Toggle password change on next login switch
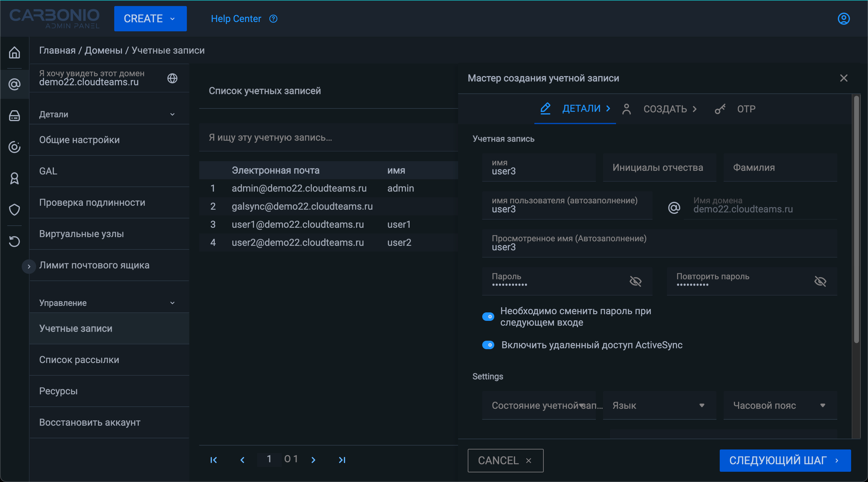Image resolution: width=868 pixels, height=482 pixels. point(488,317)
